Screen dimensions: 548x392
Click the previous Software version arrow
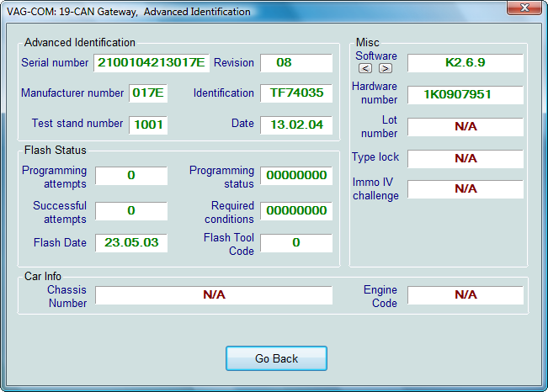pos(365,68)
